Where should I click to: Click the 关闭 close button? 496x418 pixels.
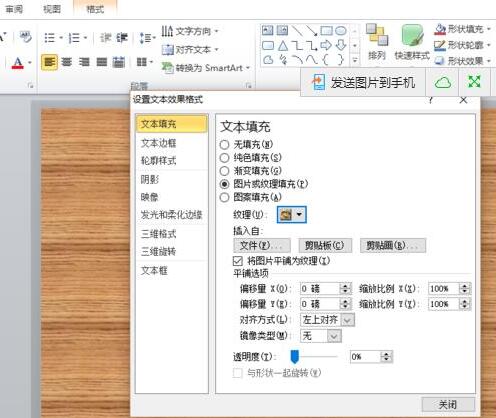448,405
